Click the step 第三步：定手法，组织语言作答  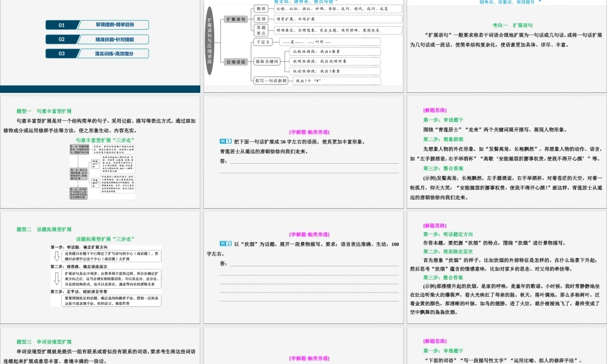click(x=79, y=292)
